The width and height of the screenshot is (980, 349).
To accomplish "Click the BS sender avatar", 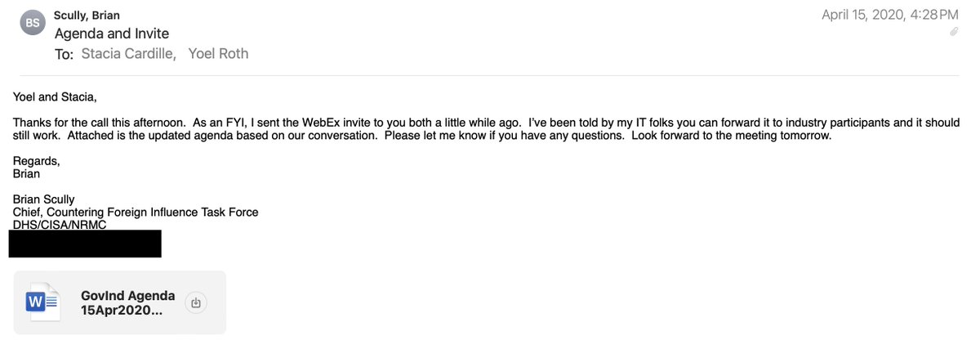I will pos(32,23).
